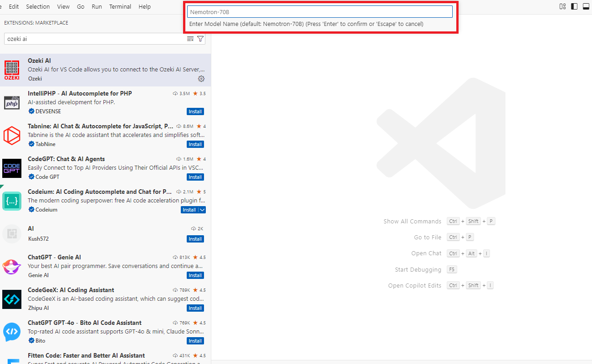Screen dimensions: 592x364
Task: Open CodeGPT: Chat & AI Agents title
Action: 66,159
